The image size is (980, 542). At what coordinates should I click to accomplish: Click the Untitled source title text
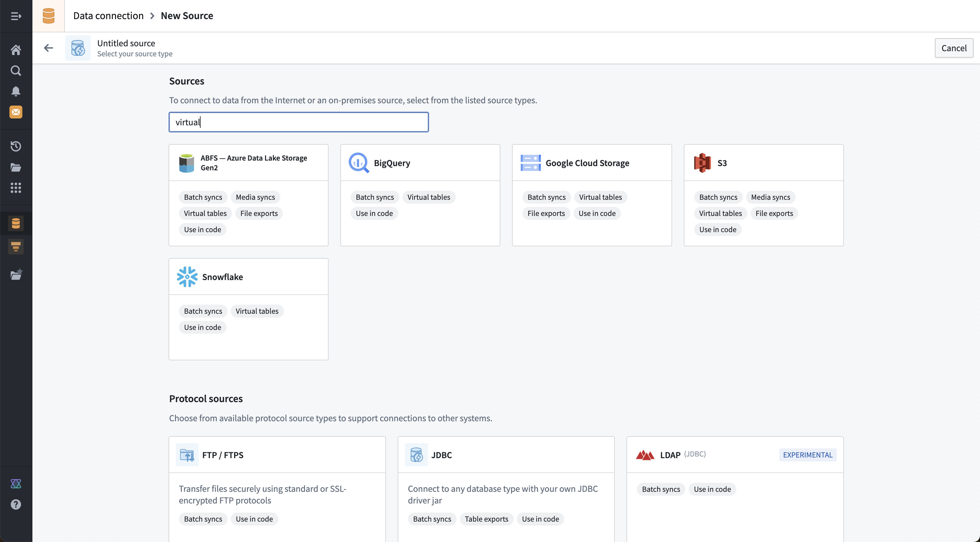126,43
